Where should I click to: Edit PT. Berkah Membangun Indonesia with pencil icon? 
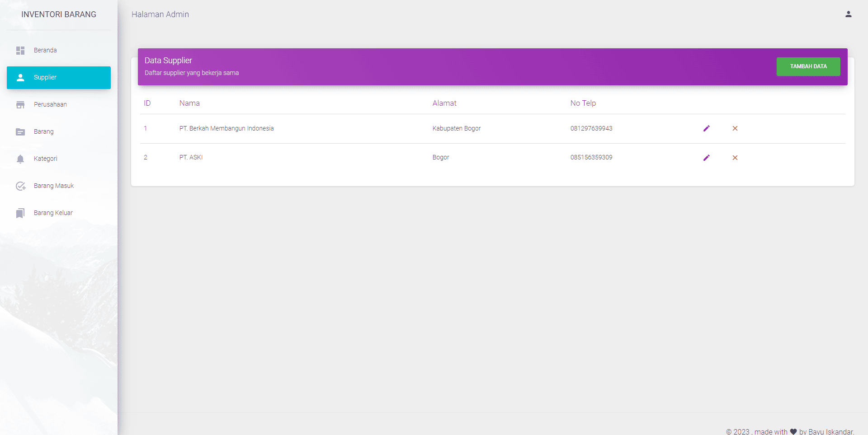click(x=707, y=128)
